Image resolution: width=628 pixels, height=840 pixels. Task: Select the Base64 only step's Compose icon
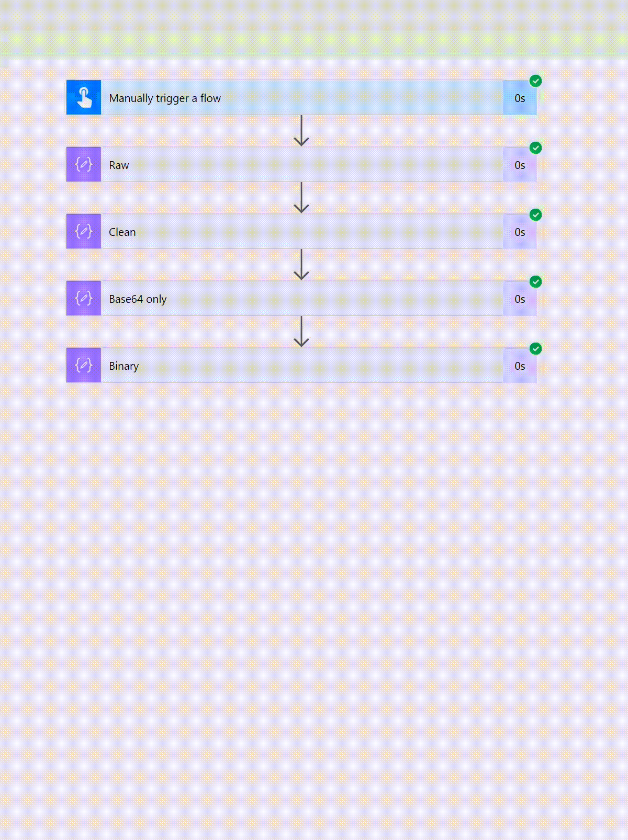point(83,299)
